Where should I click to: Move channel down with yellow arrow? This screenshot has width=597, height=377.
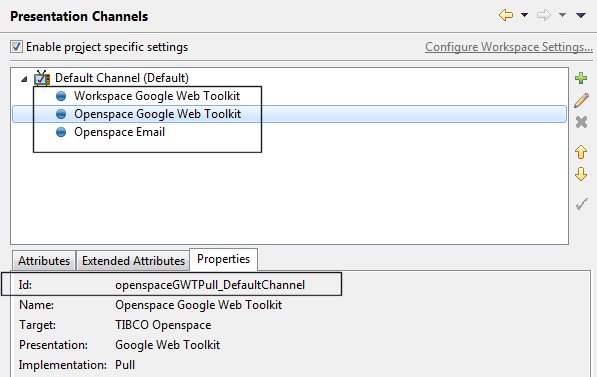[x=581, y=174]
